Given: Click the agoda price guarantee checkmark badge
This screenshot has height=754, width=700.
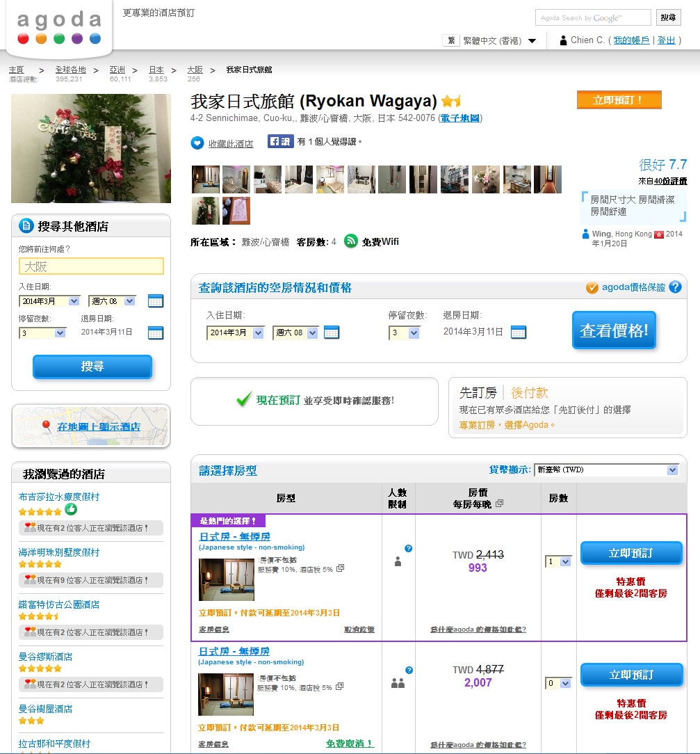Looking at the screenshot, I should point(592,287).
